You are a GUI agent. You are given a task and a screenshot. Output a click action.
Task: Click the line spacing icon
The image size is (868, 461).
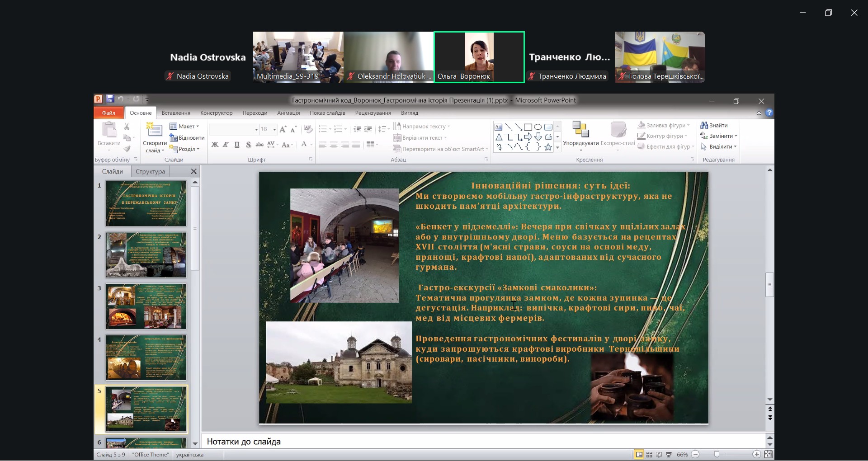(x=382, y=129)
